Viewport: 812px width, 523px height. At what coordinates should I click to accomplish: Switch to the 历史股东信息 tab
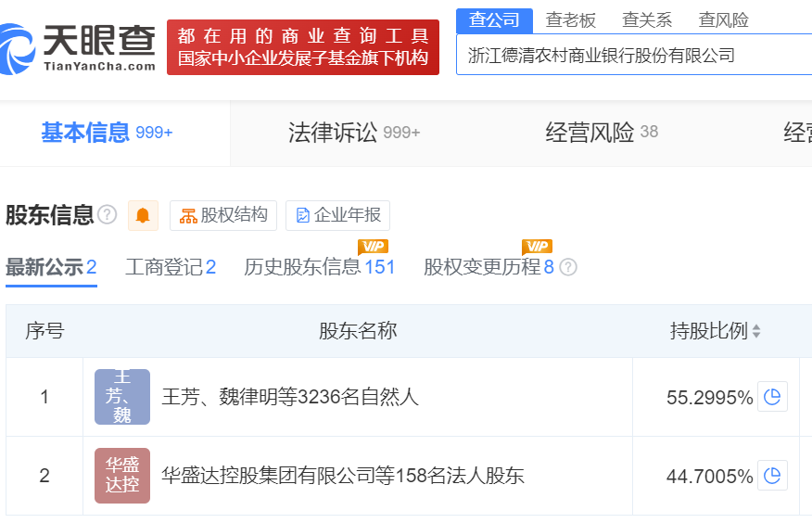tap(320, 267)
